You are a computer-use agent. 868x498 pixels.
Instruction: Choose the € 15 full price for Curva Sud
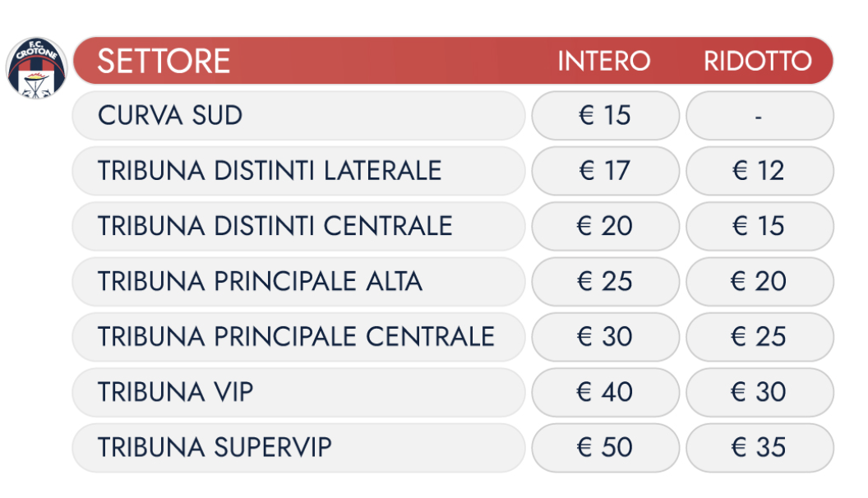[605, 116]
